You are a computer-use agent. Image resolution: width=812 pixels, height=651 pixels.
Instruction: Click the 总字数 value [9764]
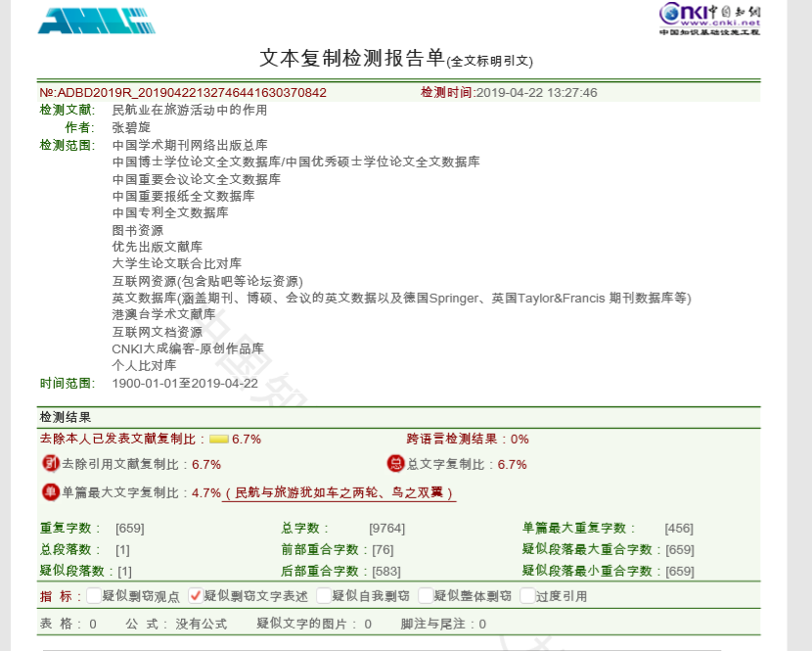point(386,529)
